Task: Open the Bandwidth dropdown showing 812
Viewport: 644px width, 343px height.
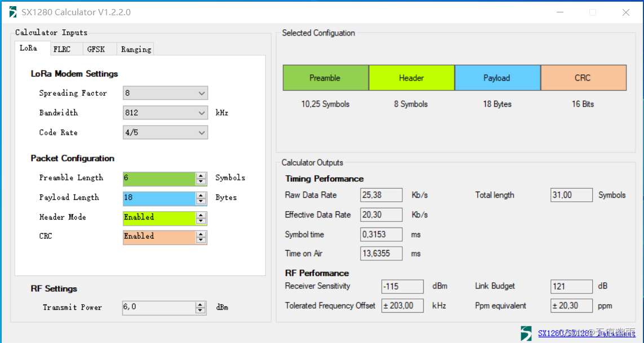Action: [x=165, y=113]
